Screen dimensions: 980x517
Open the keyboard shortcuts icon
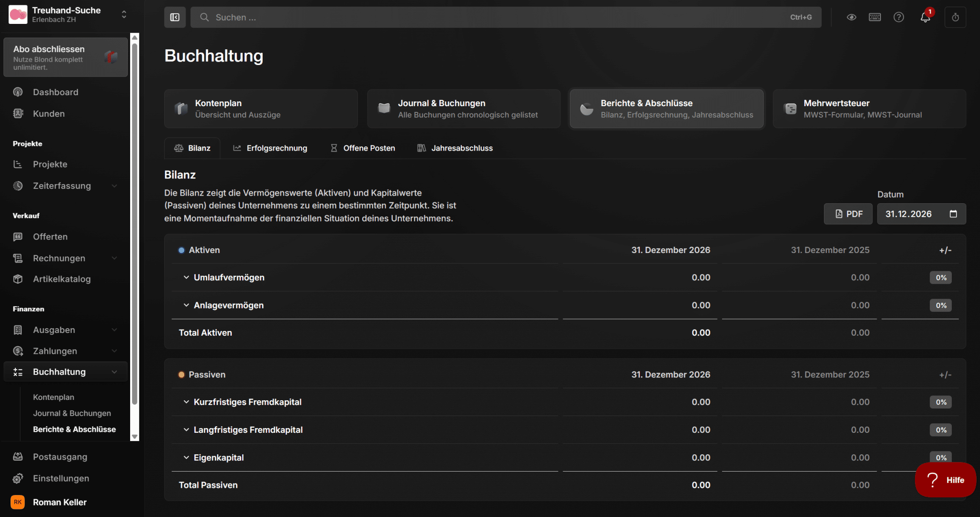875,17
